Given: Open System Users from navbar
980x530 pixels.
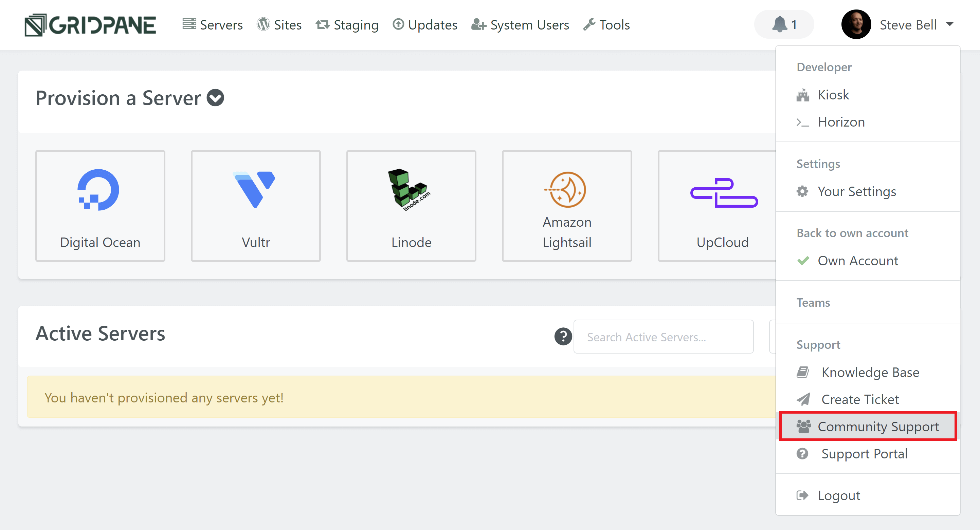Looking at the screenshot, I should (520, 25).
